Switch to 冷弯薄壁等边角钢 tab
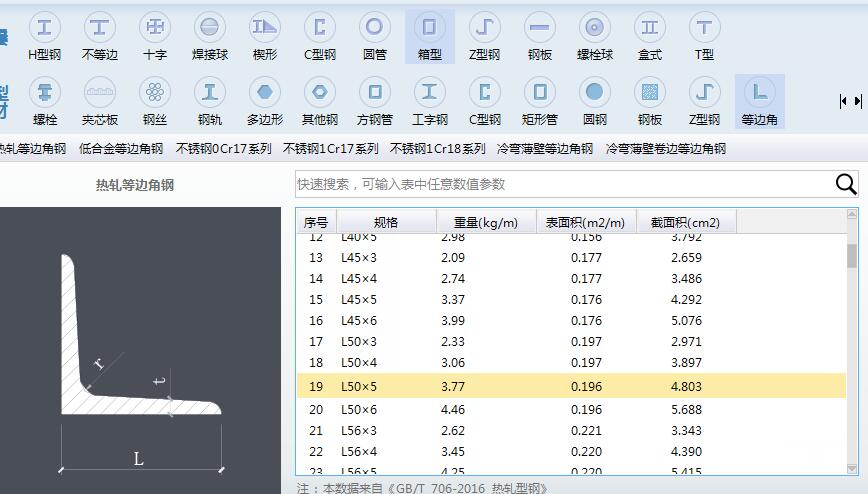This screenshot has height=494, width=868. [545, 148]
